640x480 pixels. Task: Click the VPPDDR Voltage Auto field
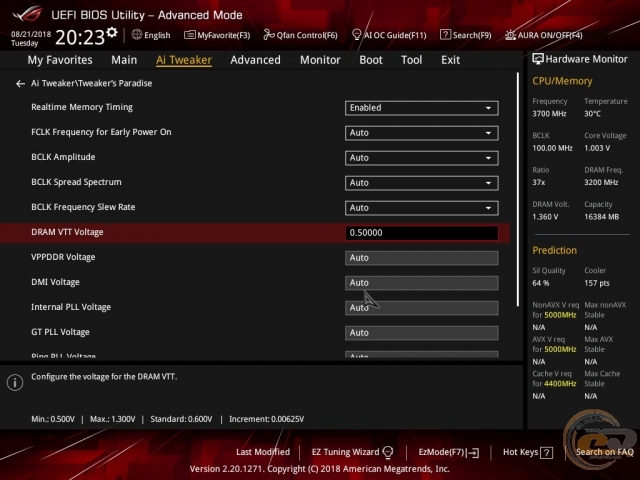[x=422, y=258]
